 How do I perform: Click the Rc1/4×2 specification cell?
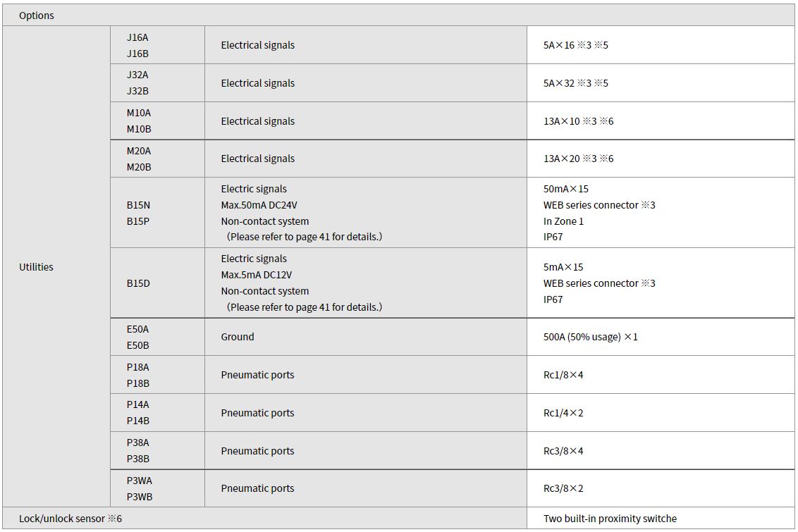coord(661,412)
